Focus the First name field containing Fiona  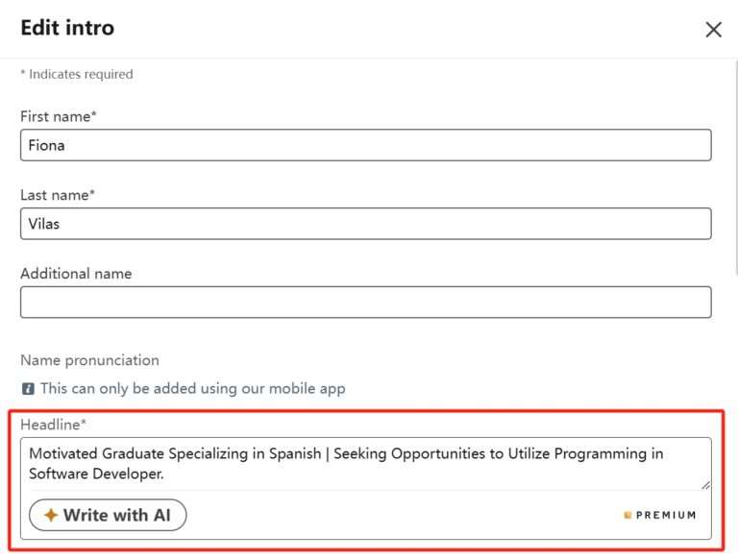[365, 145]
